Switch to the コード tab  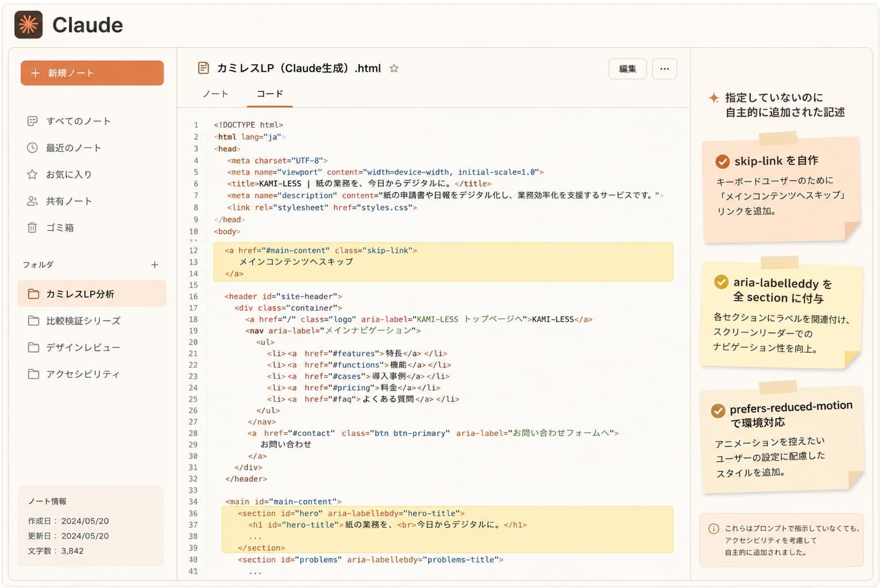pos(270,94)
